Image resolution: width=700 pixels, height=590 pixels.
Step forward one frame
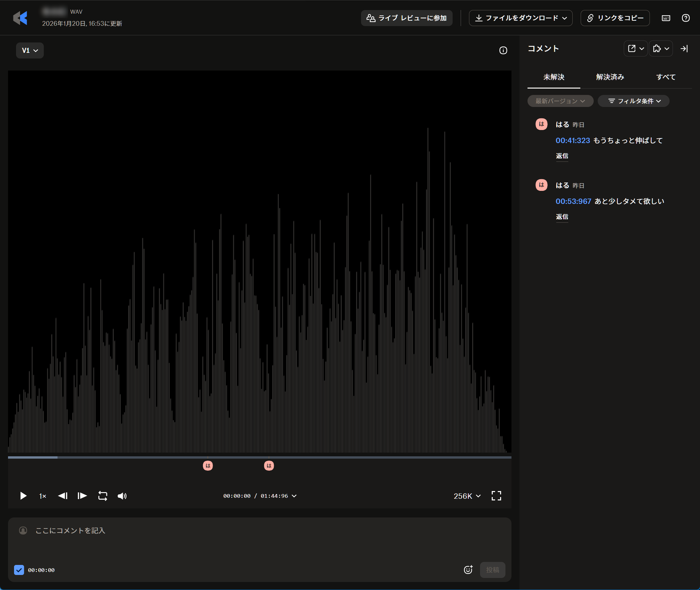[82, 496]
